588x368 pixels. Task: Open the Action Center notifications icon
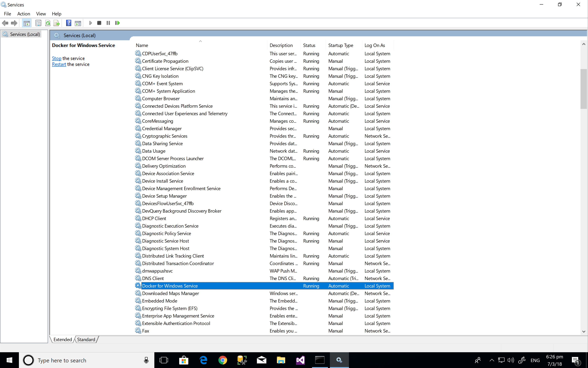[x=576, y=360]
